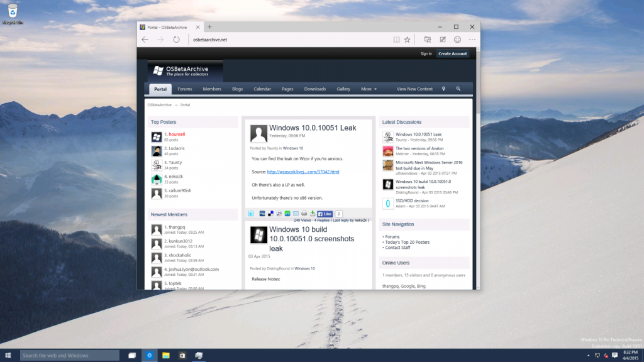Open the Blogs tab
The width and height of the screenshot is (644, 362).
pos(237,89)
